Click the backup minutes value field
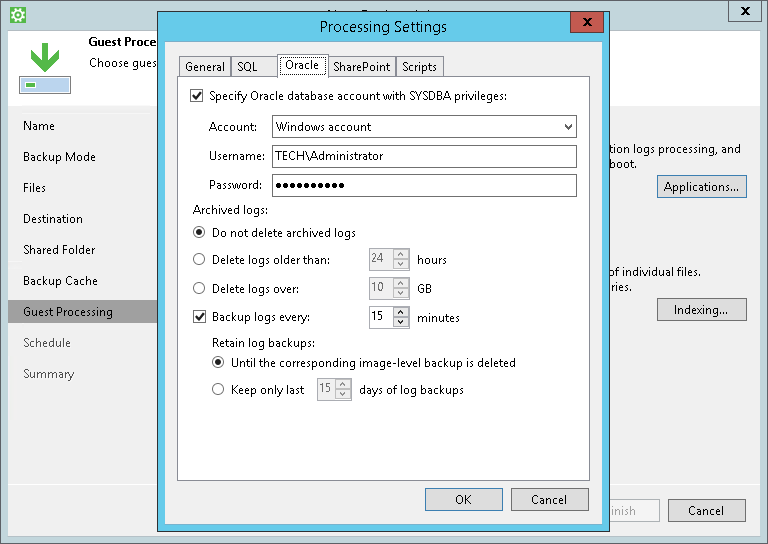 (382, 317)
